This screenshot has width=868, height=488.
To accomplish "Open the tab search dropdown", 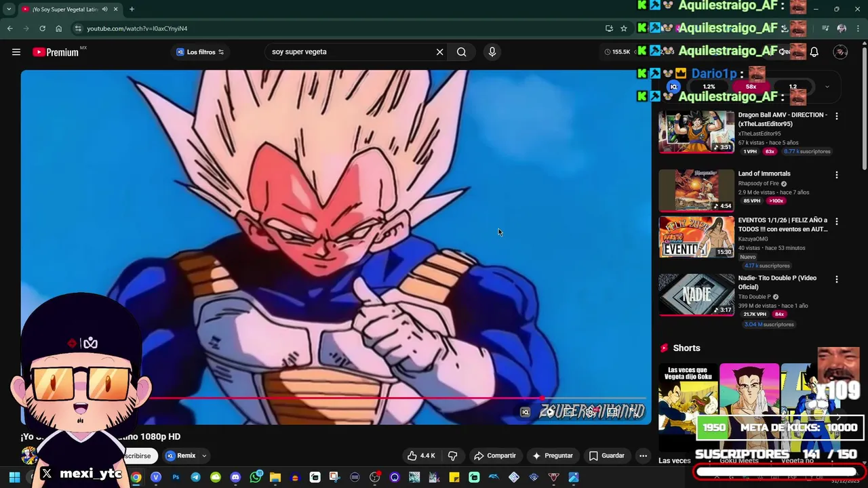I will (8, 9).
